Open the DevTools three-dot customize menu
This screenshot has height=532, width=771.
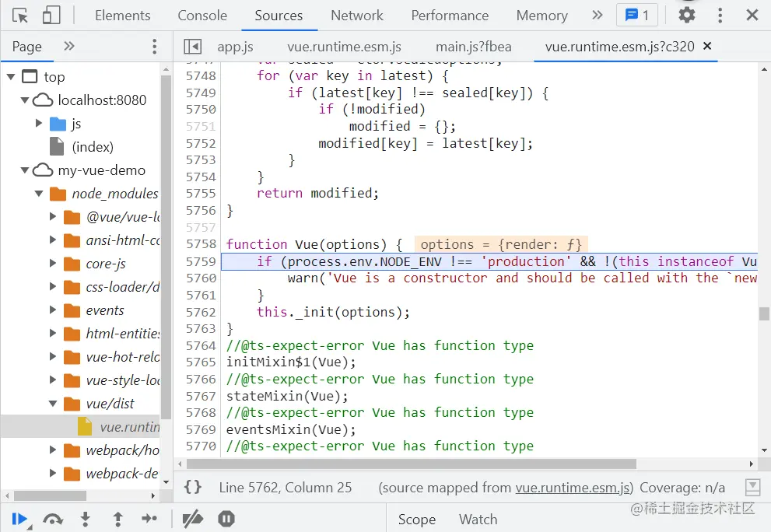point(720,16)
